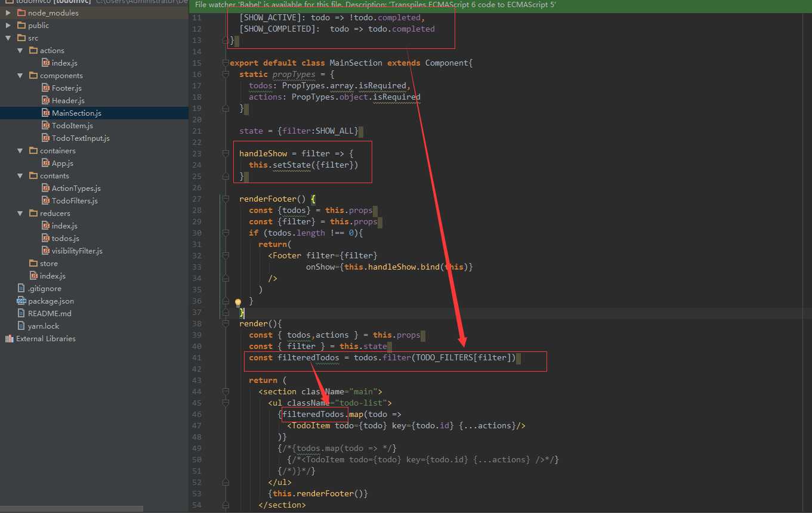The height and width of the screenshot is (513, 812).
Task: Collapse the components folder arrow
Action: coord(20,75)
